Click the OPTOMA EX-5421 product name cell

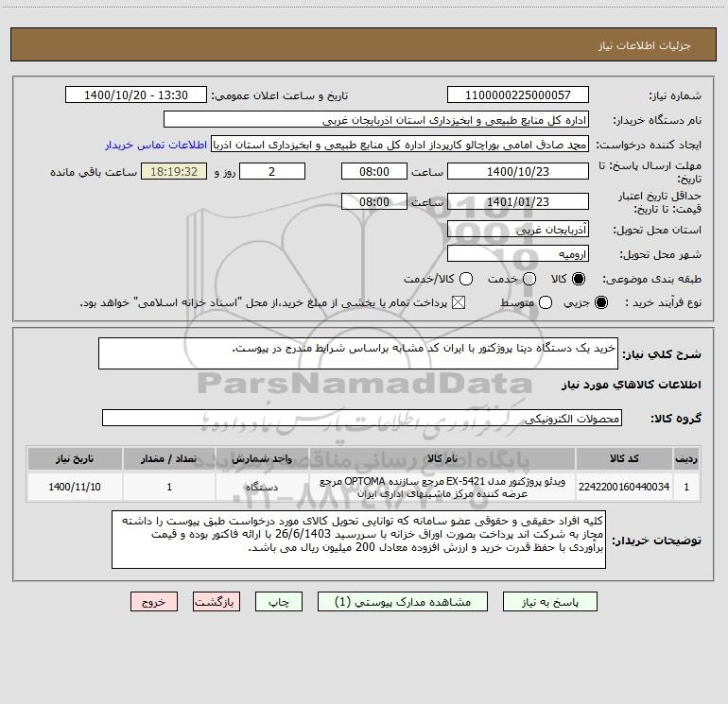(442, 487)
